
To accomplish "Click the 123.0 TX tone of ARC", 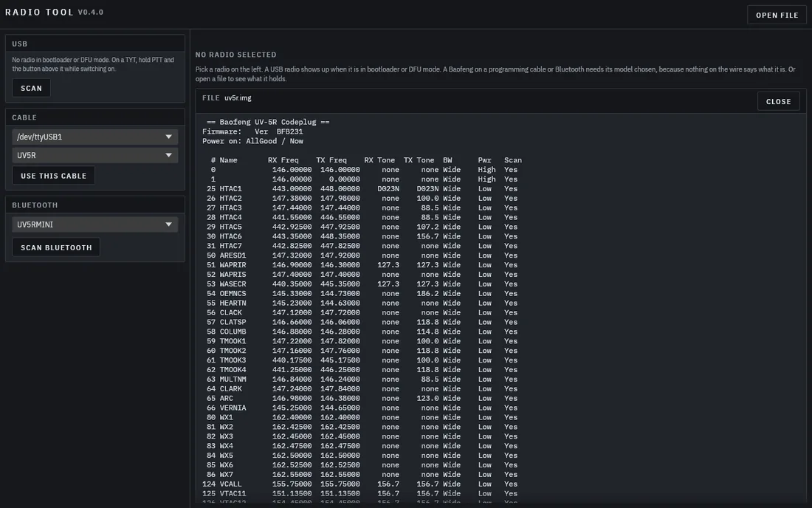I will 427,398.
